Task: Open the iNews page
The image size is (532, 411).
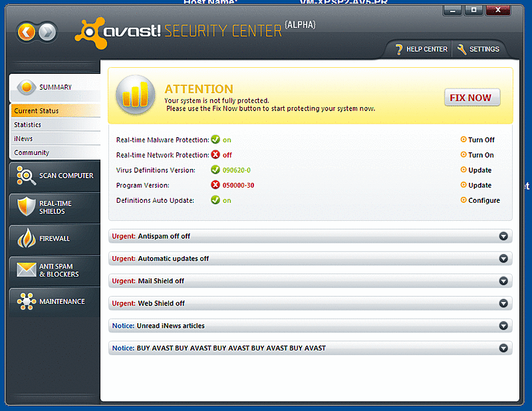Action: [x=56, y=138]
